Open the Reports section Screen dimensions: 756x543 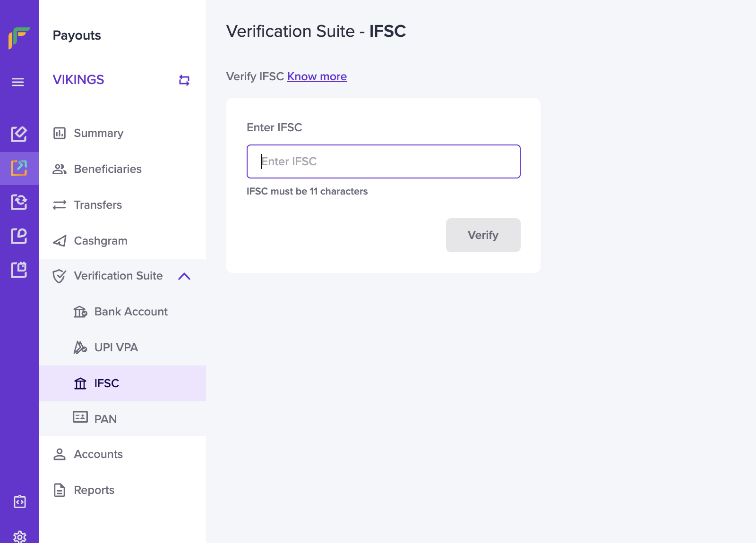pos(94,490)
